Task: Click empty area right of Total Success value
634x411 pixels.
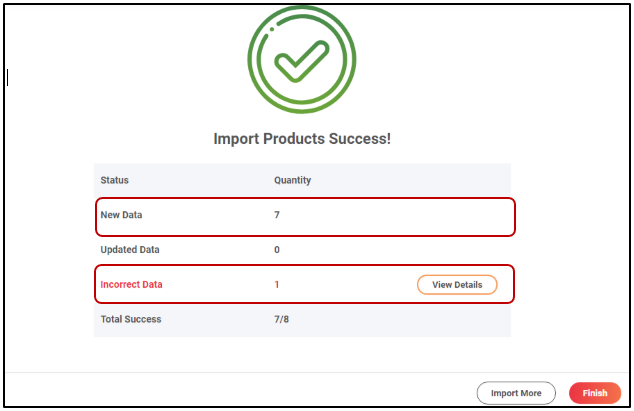Action: pos(400,319)
